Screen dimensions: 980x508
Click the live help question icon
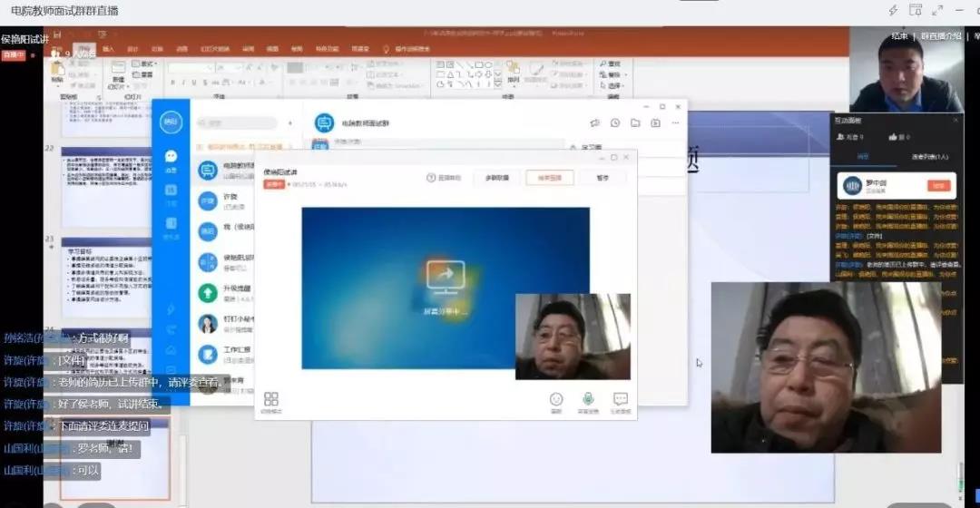tap(431, 178)
